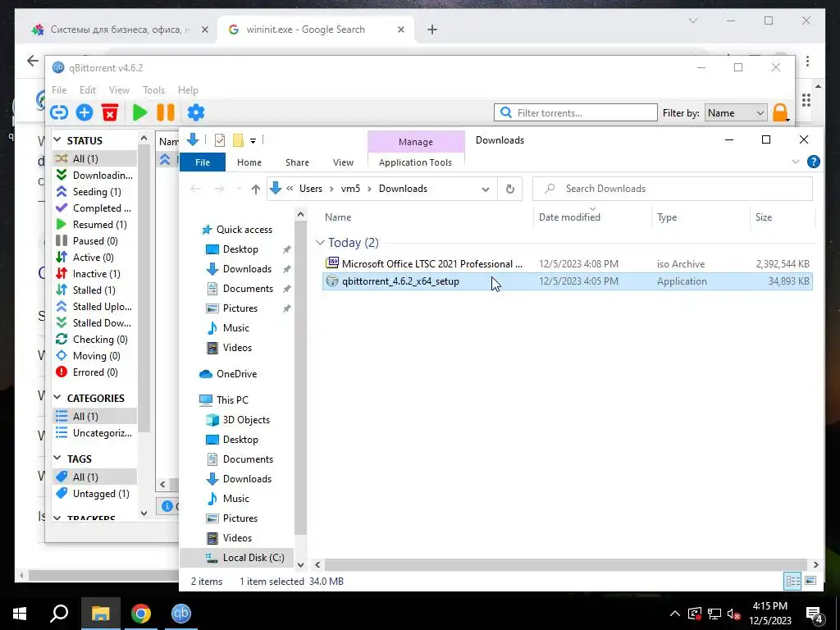Click Add Torrent Link icon in qBittorrent
This screenshot has width=840, height=630.
pos(59,112)
